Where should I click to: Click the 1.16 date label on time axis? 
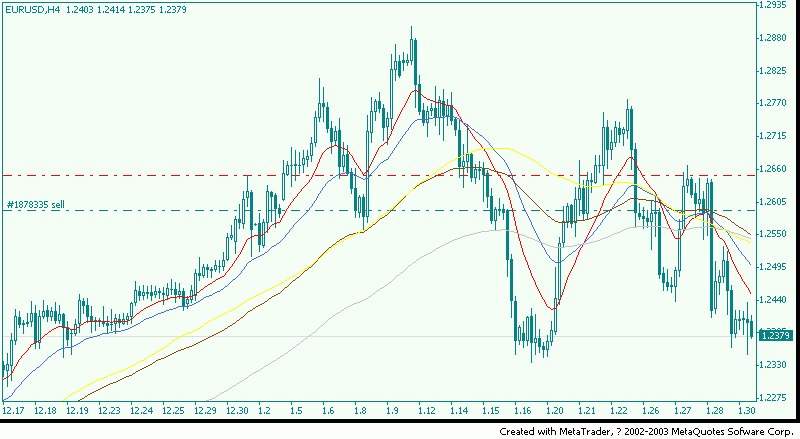coord(522,410)
